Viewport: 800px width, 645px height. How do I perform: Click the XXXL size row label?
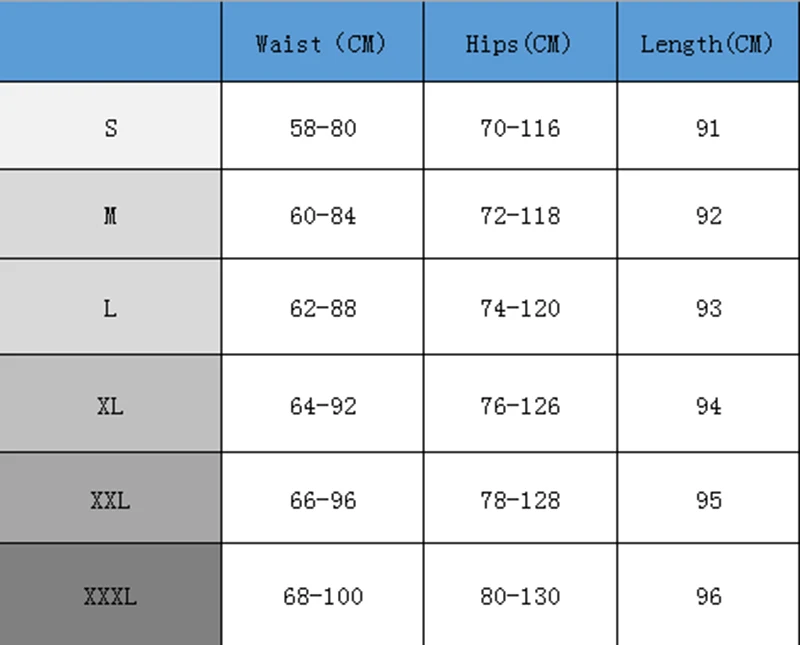click(110, 594)
